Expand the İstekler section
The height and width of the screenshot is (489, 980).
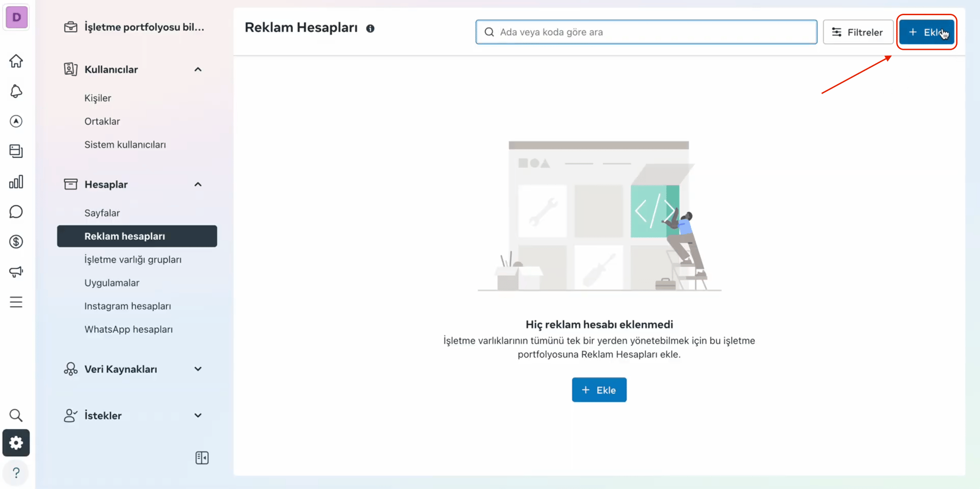198,415
